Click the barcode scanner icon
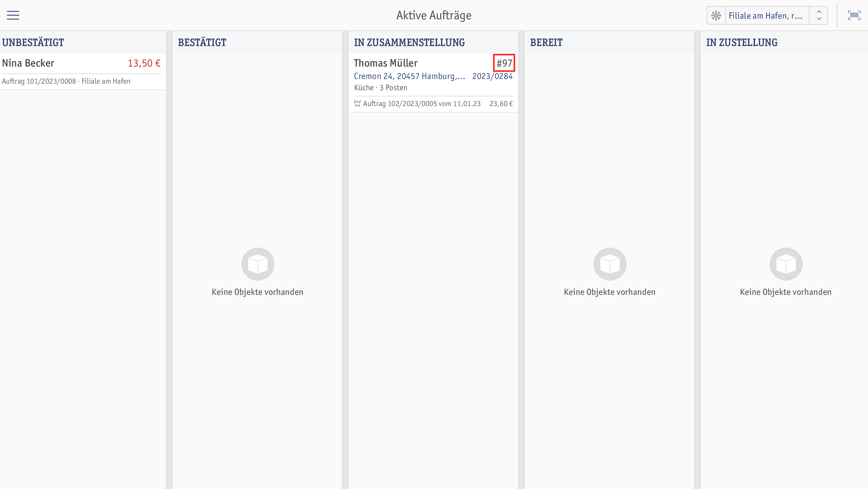 coord(854,15)
